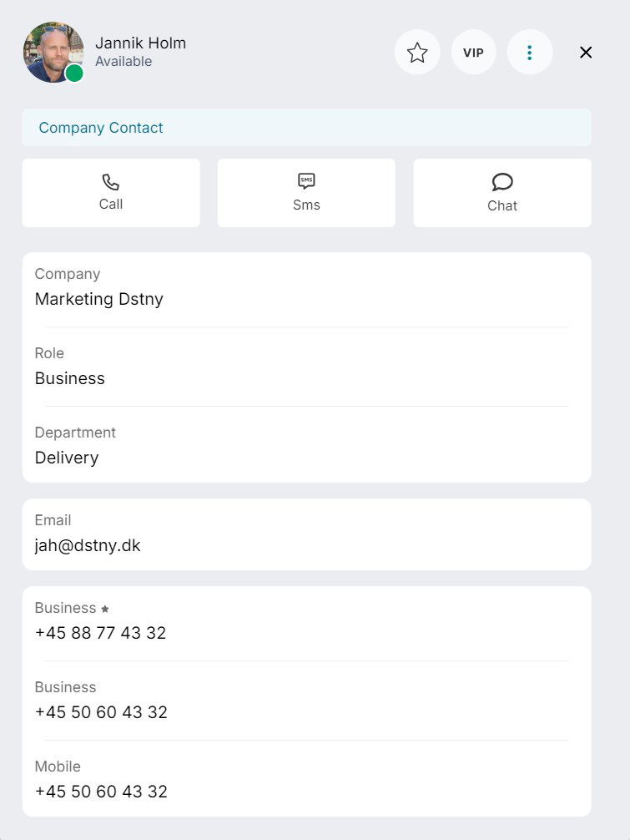Mark Jannik Holm as favorite with star
This screenshot has width=630, height=840.
417,52
